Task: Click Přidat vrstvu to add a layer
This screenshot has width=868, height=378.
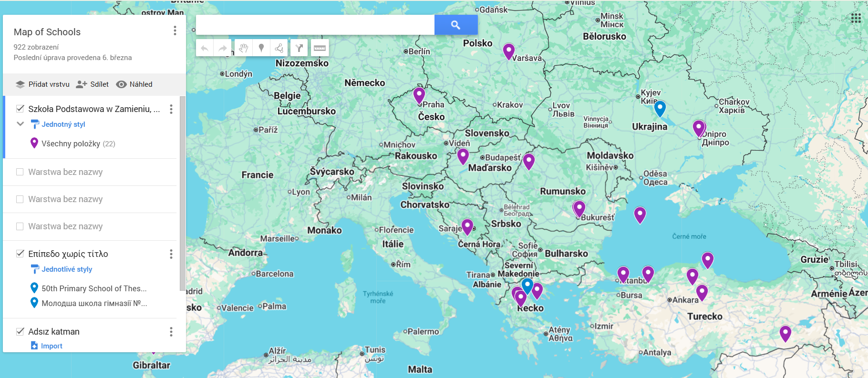Action: pos(42,84)
